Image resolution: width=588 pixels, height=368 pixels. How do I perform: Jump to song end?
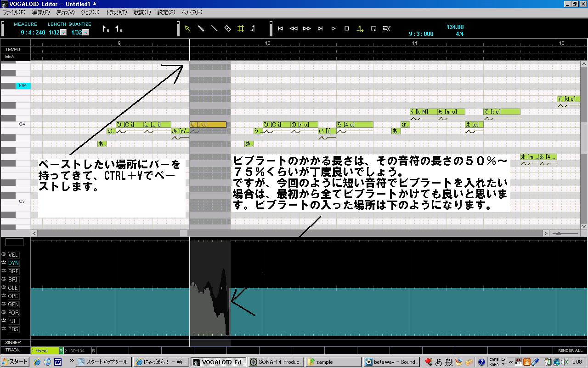(x=320, y=29)
